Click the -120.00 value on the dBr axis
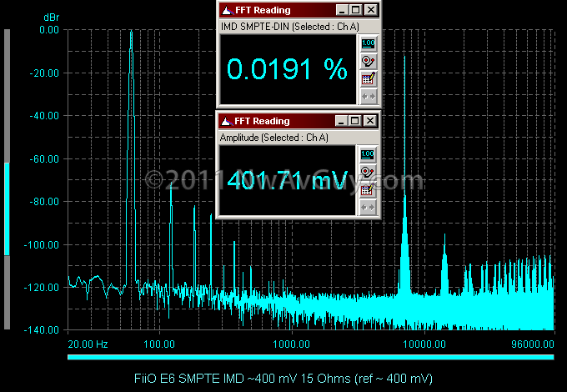The height and width of the screenshot is (392, 567). tap(41, 288)
